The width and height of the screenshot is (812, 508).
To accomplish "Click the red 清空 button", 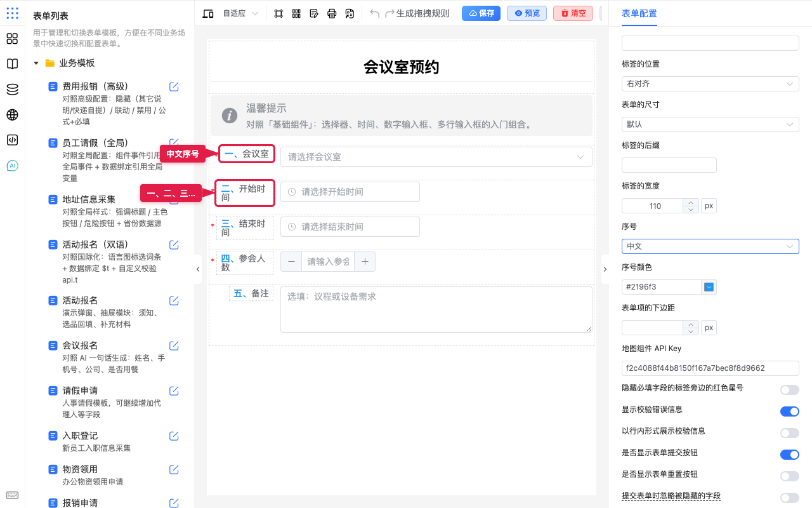I will 573,13.
